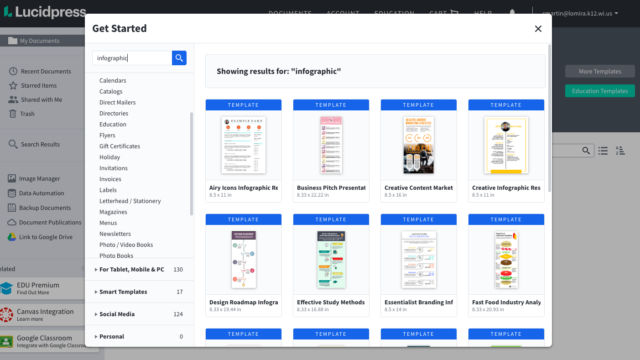The height and width of the screenshot is (360, 640).
Task: Click the EDU Premium graduation cap icon
Action: (x=7, y=288)
